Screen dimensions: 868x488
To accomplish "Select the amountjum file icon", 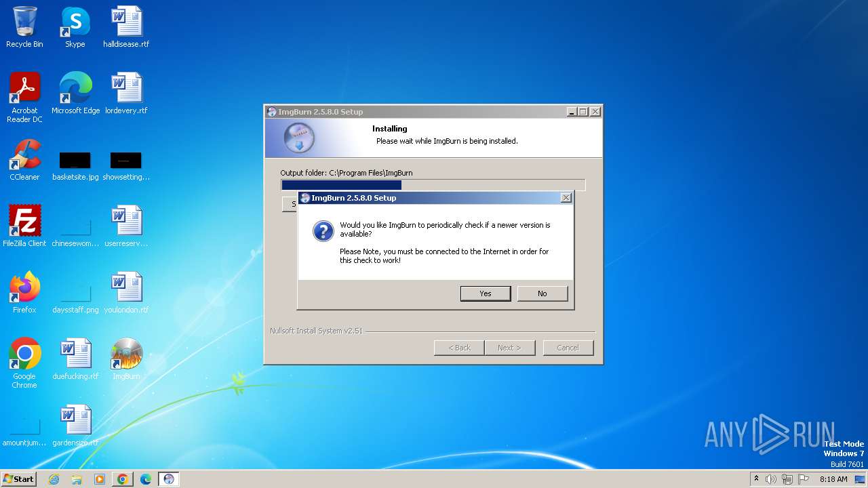I will (24, 432).
